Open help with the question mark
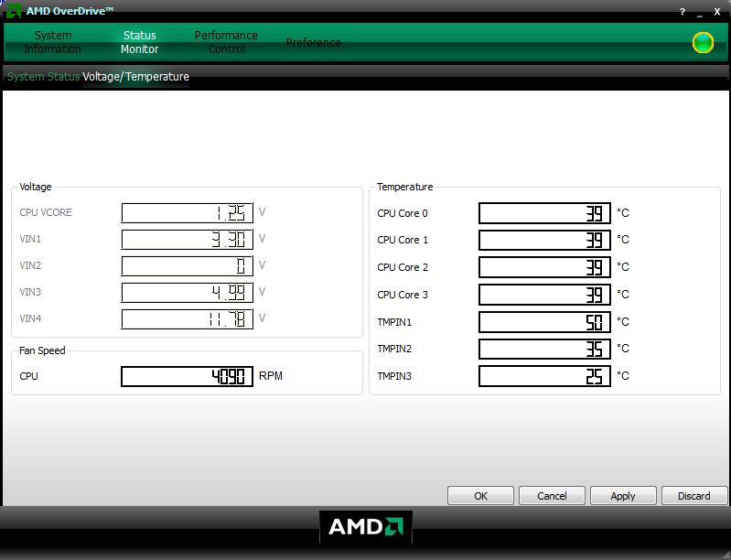This screenshot has width=731, height=560. click(x=682, y=12)
